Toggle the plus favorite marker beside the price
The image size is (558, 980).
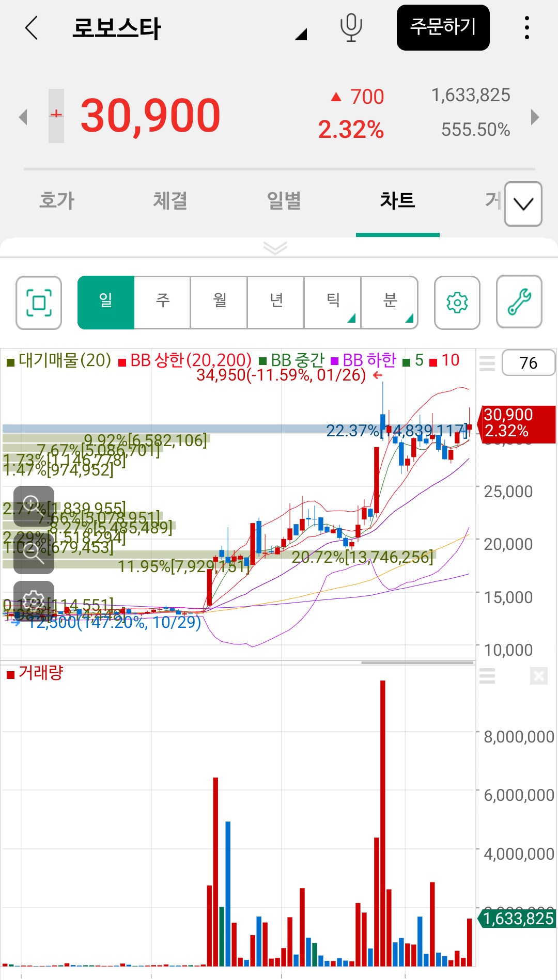click(x=56, y=116)
